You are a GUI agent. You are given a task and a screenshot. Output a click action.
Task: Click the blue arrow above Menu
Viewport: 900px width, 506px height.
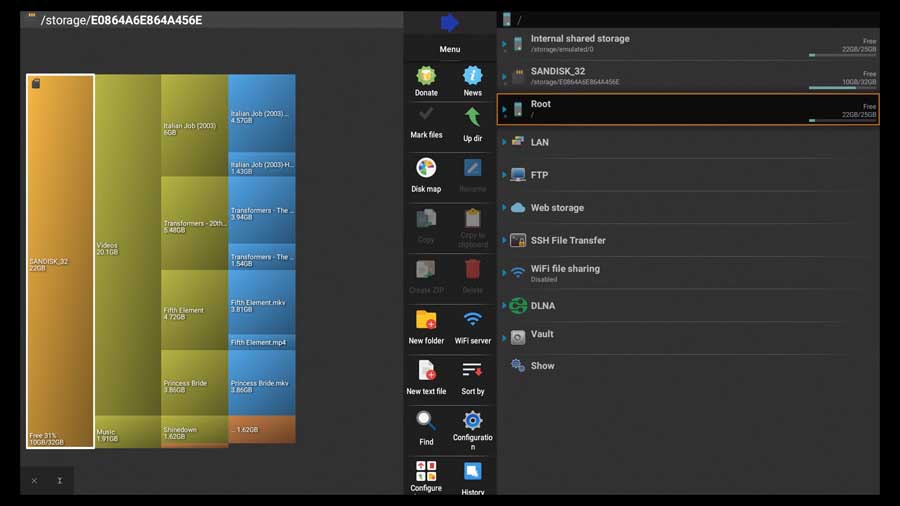point(449,23)
